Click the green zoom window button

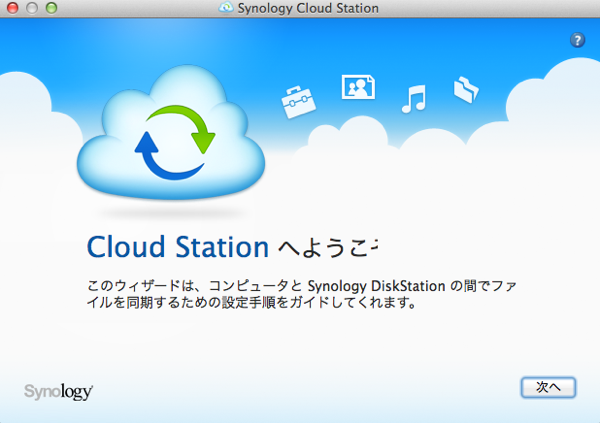pyautogui.click(x=51, y=8)
